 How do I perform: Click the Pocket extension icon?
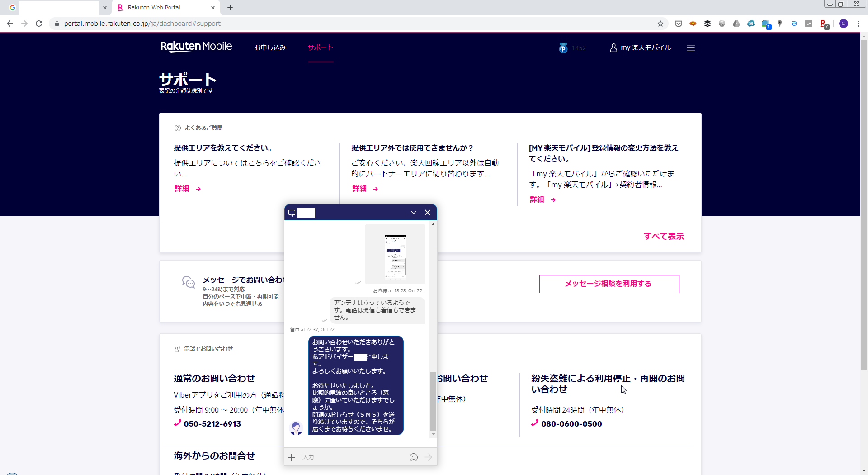click(x=678, y=24)
